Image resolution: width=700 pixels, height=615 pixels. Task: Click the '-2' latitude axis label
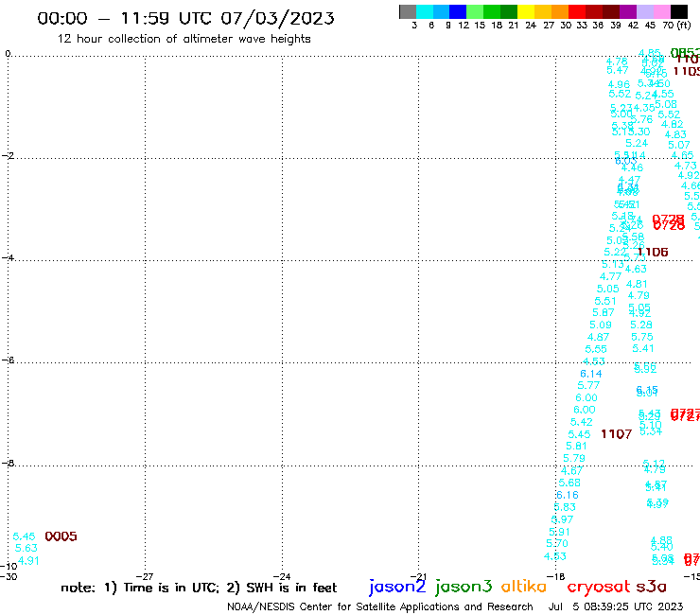(x=8, y=155)
